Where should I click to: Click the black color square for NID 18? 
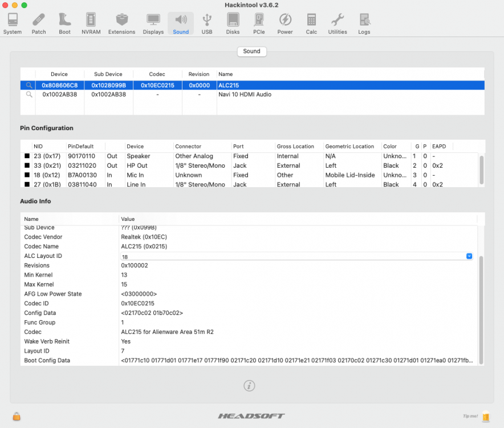click(27, 175)
